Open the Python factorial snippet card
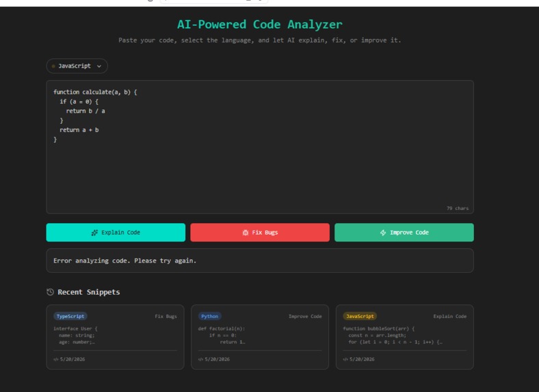The width and height of the screenshot is (539, 392). click(260, 337)
